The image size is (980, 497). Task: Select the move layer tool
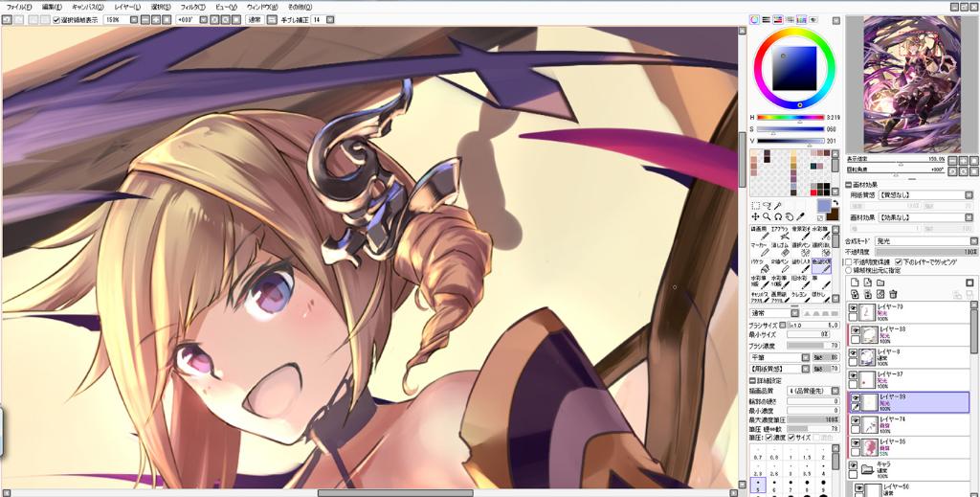(x=756, y=217)
